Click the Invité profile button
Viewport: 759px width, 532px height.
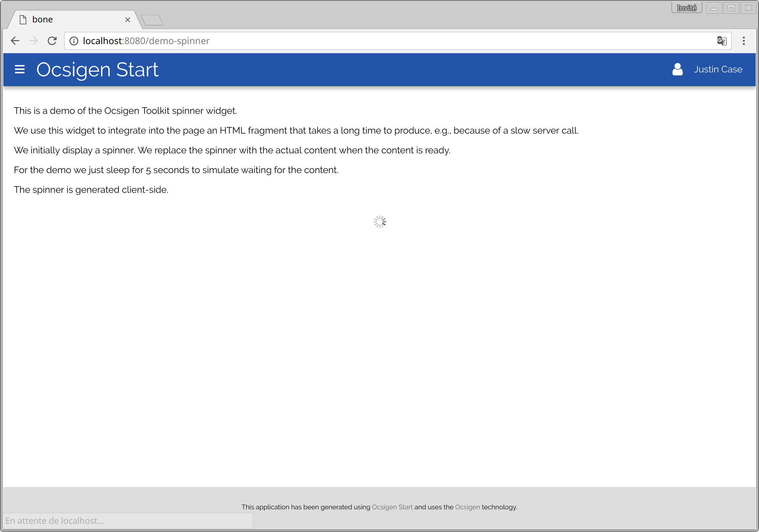click(x=687, y=8)
